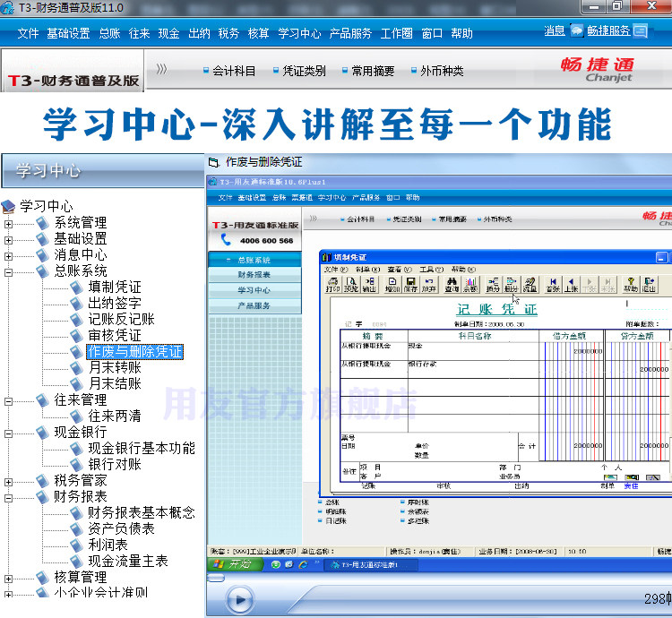This screenshot has width=672, height=618.
Task: Select 银行对账 in the tree
Action: click(x=115, y=464)
